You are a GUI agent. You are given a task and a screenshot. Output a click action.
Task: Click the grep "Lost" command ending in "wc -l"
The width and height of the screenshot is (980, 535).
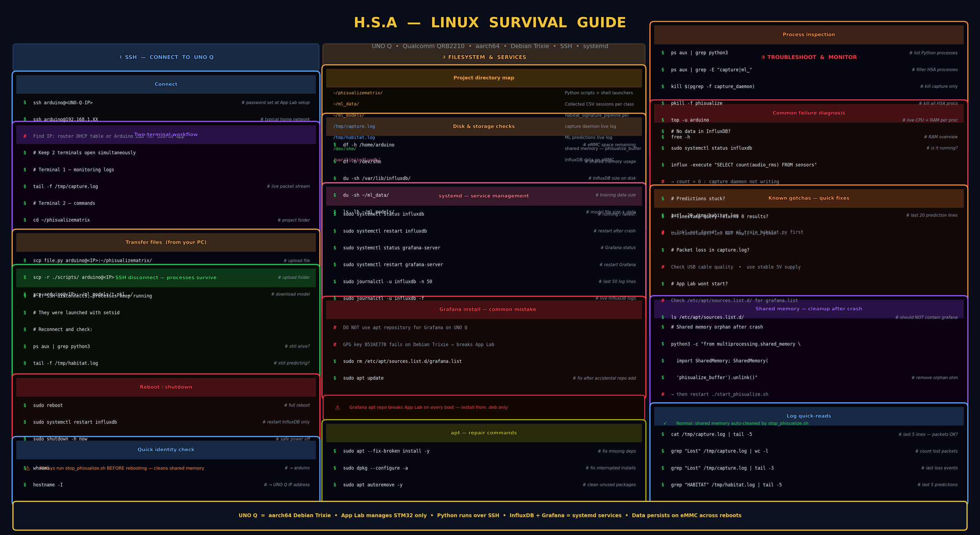719,451
